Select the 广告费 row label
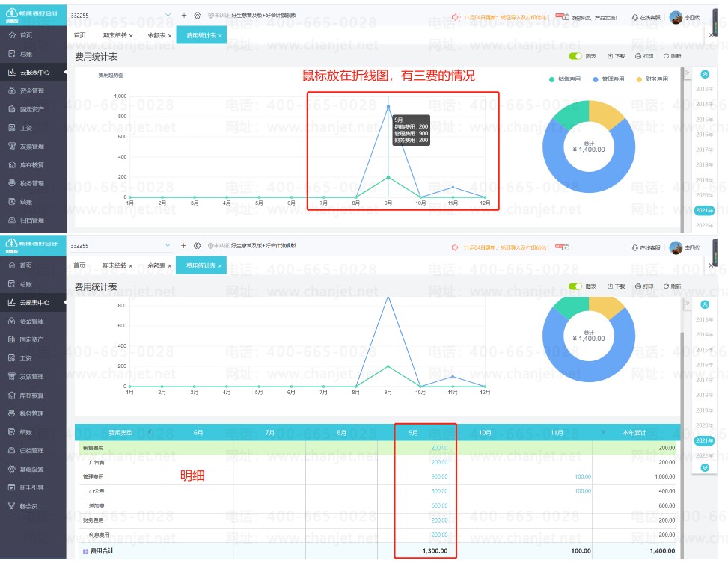728x566 pixels. (x=97, y=462)
